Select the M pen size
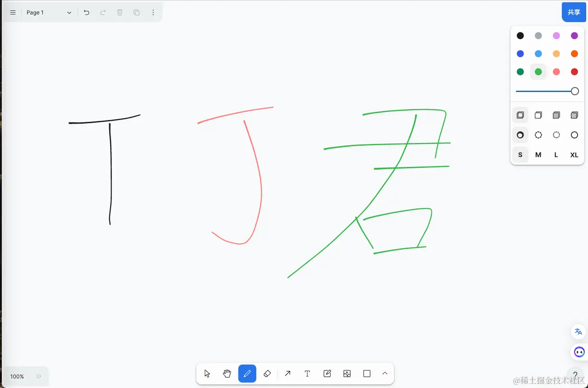 (538, 155)
